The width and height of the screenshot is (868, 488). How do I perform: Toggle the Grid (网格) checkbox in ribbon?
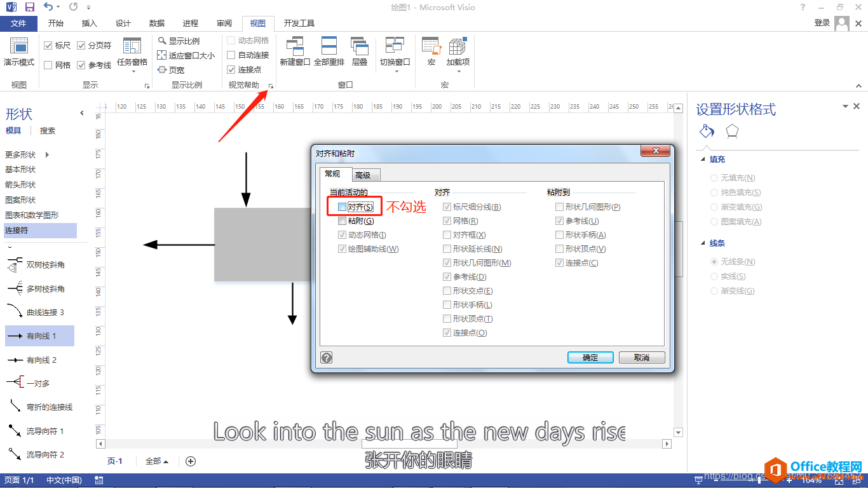(x=48, y=65)
